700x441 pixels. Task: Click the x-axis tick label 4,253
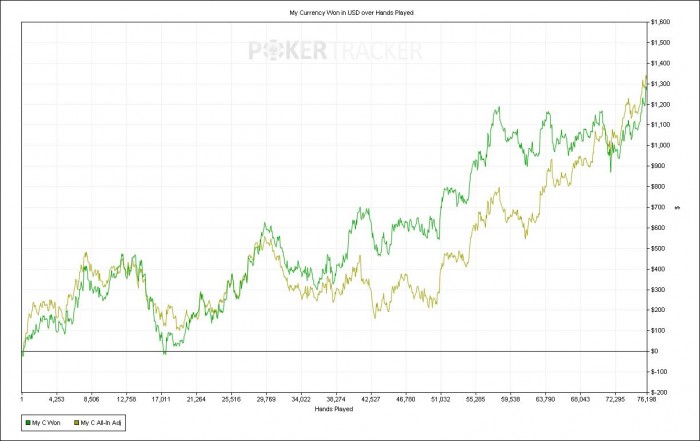click(56, 399)
